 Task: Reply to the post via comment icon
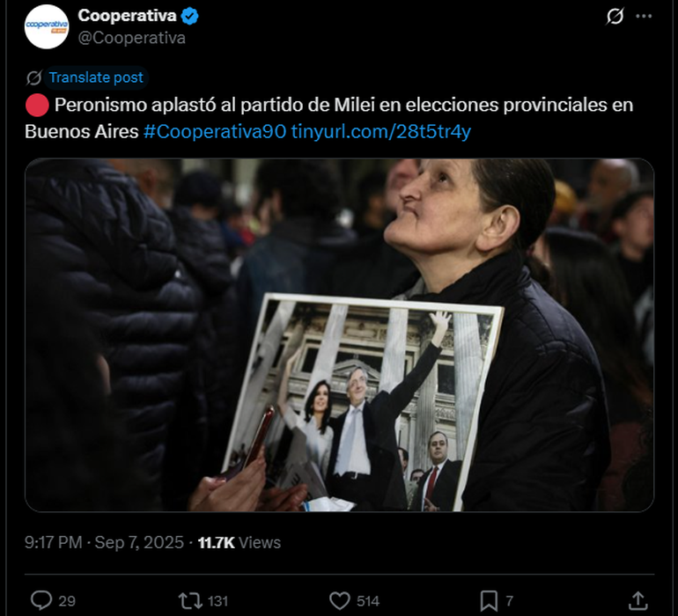pyautogui.click(x=41, y=600)
